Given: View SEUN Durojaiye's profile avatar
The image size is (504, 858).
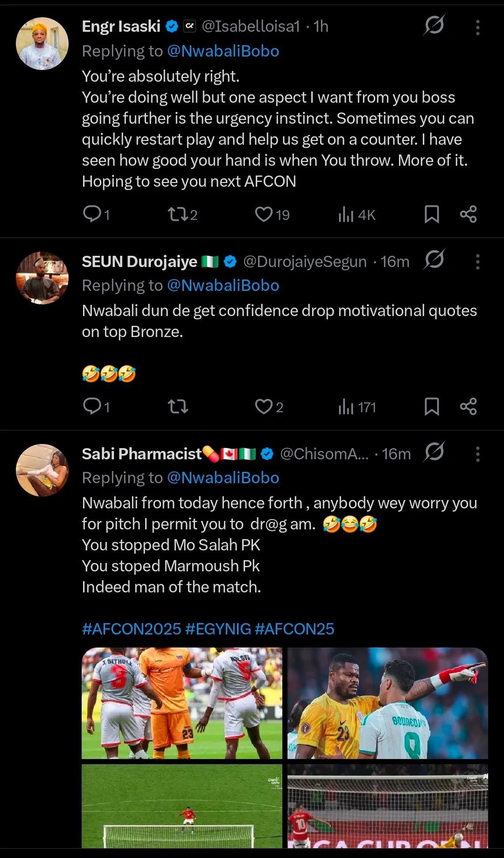Looking at the screenshot, I should click(x=42, y=278).
